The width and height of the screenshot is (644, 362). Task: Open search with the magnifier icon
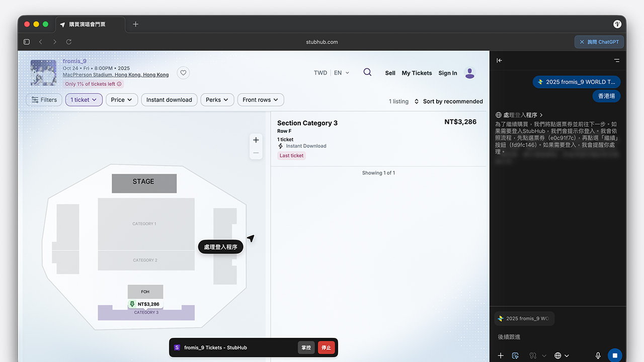tap(367, 72)
